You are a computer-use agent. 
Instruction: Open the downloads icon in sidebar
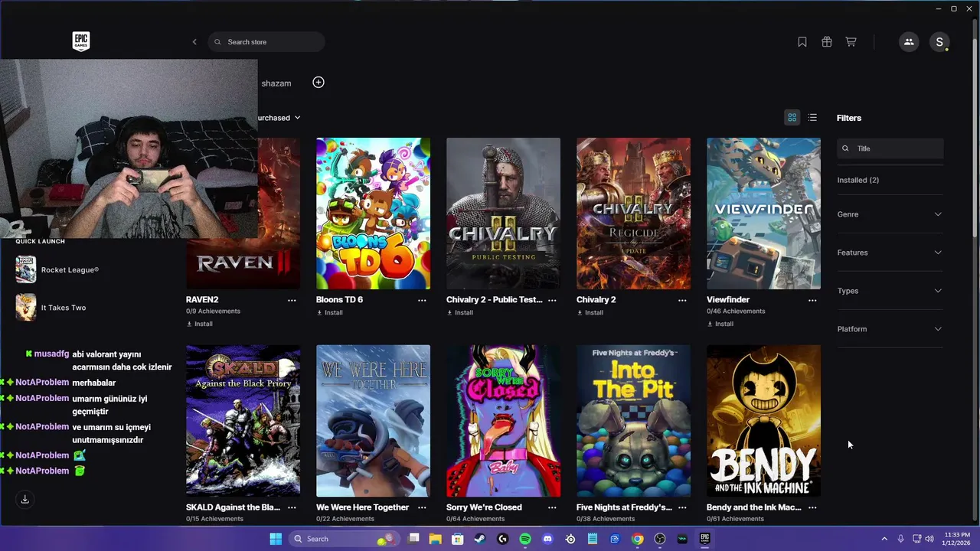point(24,499)
